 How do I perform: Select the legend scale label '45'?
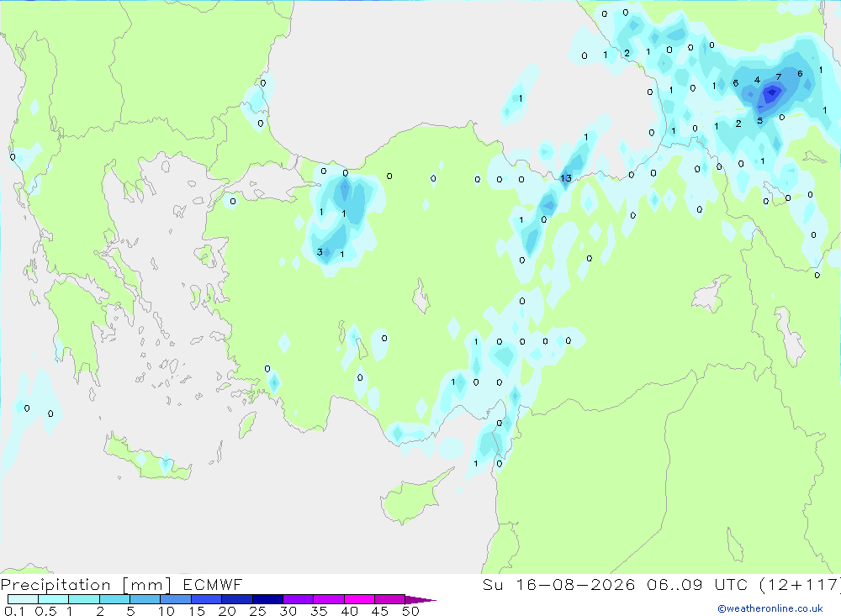(x=380, y=611)
